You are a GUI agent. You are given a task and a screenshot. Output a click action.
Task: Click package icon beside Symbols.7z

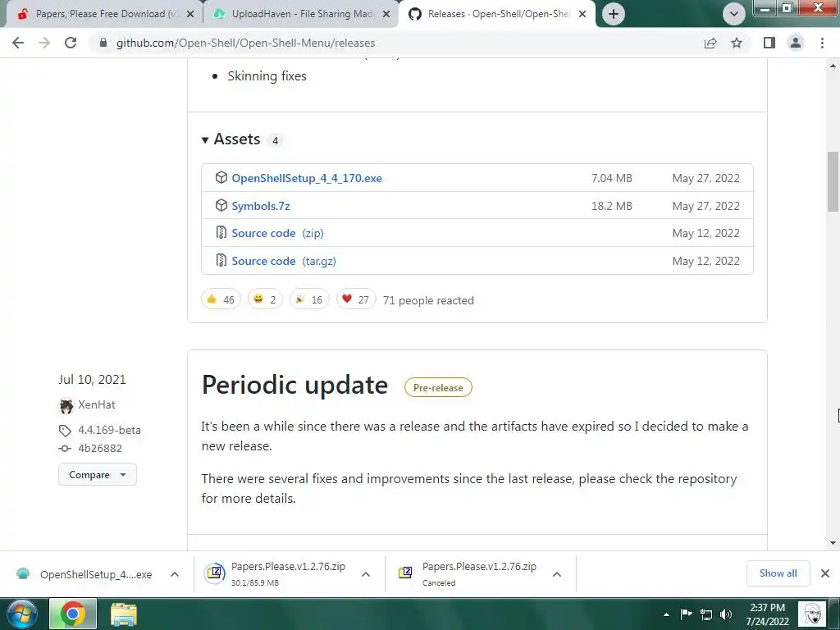coord(221,205)
